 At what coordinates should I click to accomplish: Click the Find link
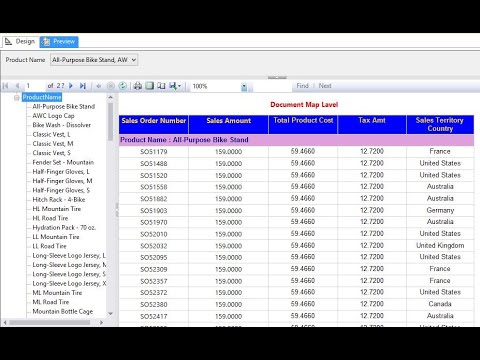[302, 86]
